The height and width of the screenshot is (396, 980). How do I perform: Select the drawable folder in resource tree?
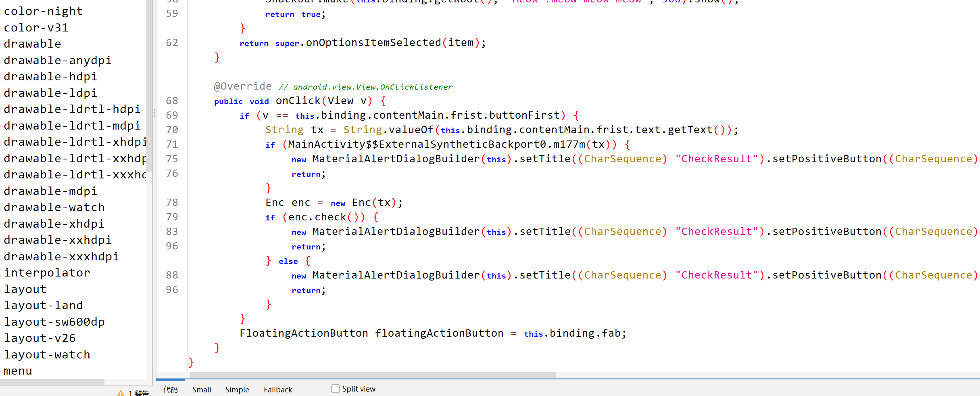tap(32, 44)
